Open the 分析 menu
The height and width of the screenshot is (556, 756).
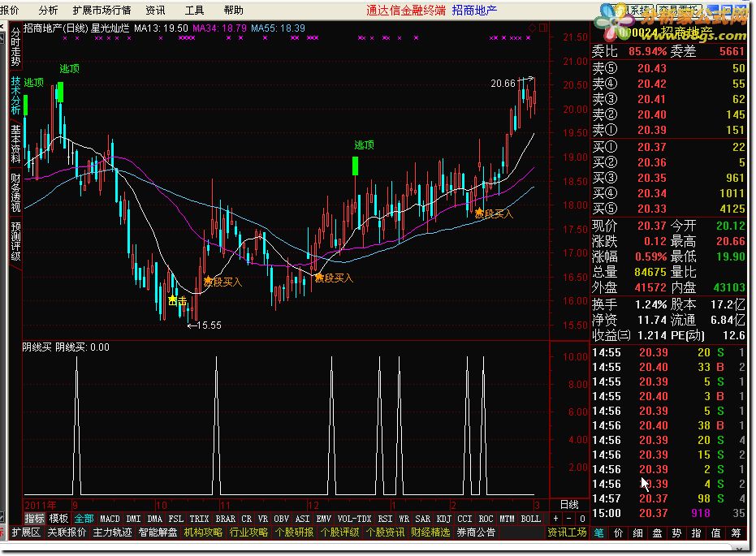click(x=48, y=10)
